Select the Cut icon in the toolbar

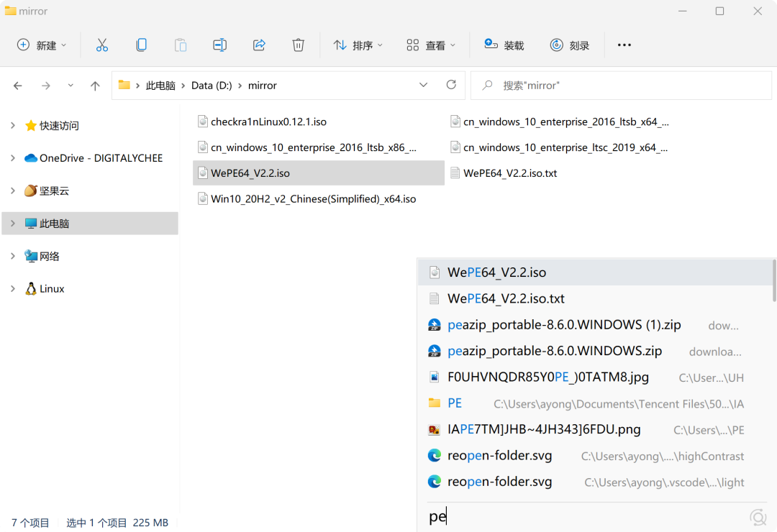[102, 45]
